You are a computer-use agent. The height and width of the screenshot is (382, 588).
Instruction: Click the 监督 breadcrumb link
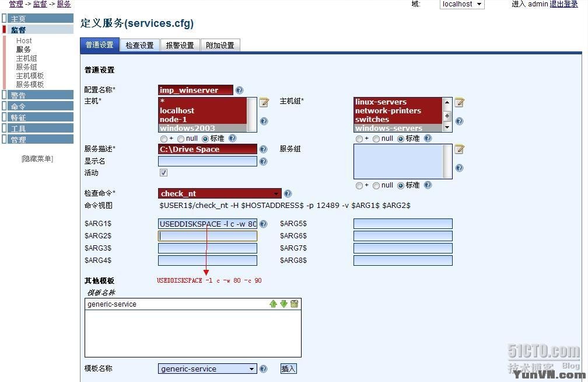tap(40, 4)
